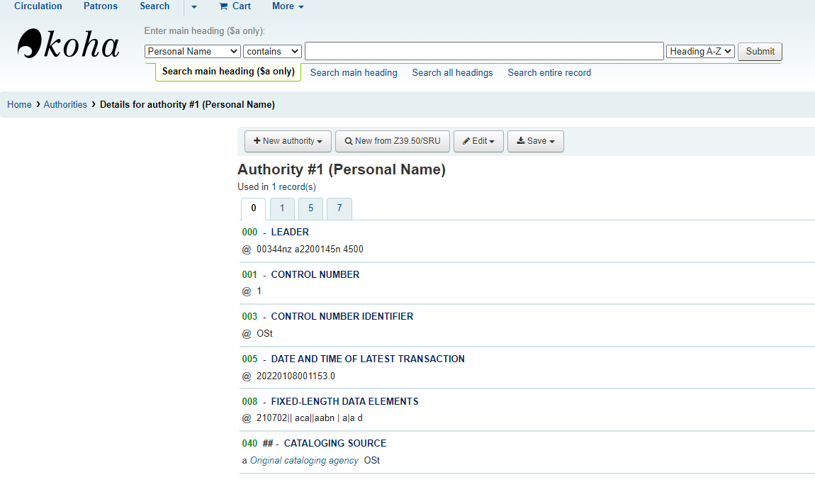Screen dimensions: 815x504
Task: Expand the Personal Name authority type dropdown
Action: tap(192, 51)
